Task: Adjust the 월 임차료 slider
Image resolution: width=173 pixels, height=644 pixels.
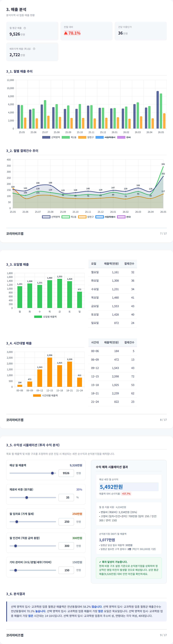Action: point(33,522)
